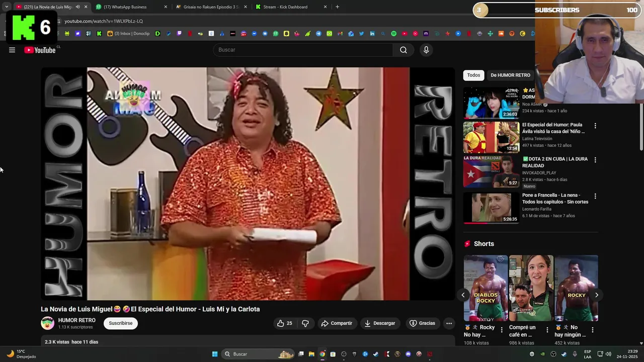The height and width of the screenshot is (362, 644).
Task: Open Epic Games launcher from taskbar
Action: click(x=355, y=354)
